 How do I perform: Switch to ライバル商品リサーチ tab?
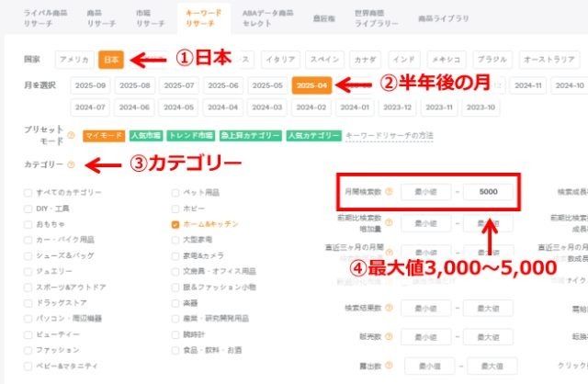[x=45, y=18]
